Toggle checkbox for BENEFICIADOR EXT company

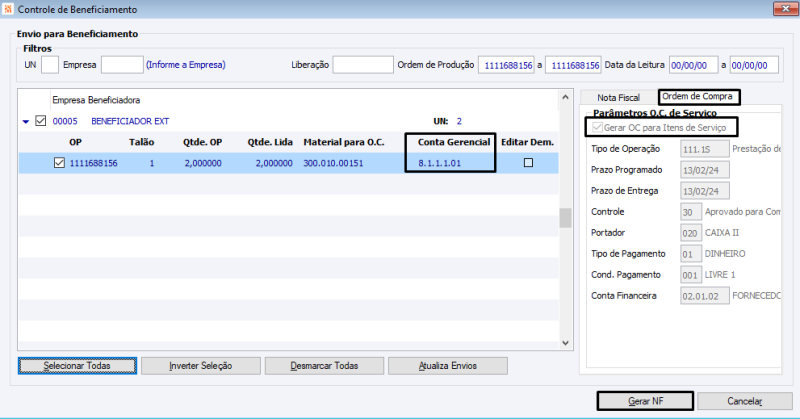tap(41, 121)
